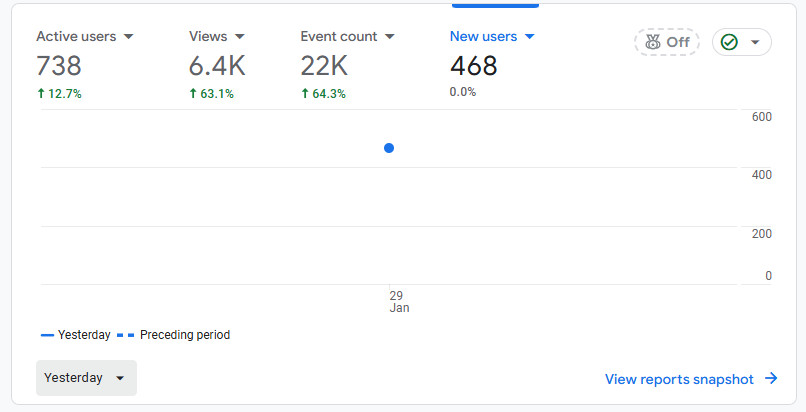Click the Yesterday legend entry

(x=76, y=335)
